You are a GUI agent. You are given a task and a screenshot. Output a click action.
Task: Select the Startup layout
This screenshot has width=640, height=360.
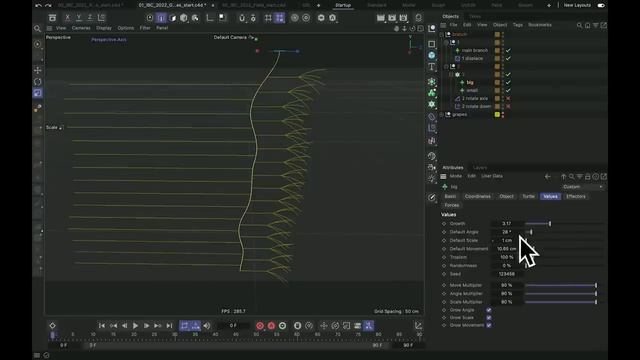click(x=343, y=5)
